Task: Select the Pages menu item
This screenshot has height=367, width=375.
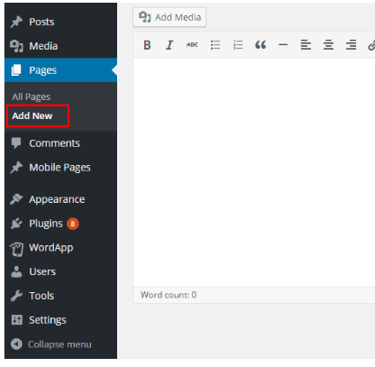Action: tap(61, 70)
